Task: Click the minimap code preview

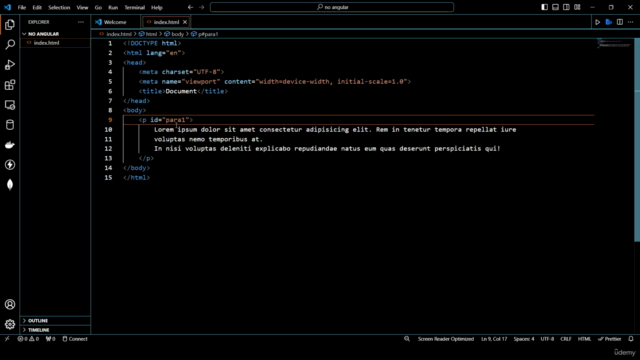Action: (614, 43)
